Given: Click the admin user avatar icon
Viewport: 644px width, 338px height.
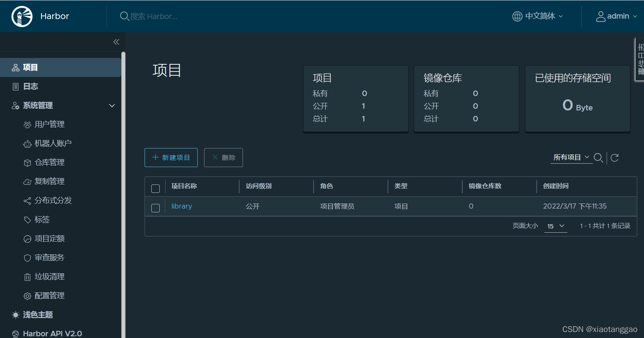Looking at the screenshot, I should tap(600, 16).
